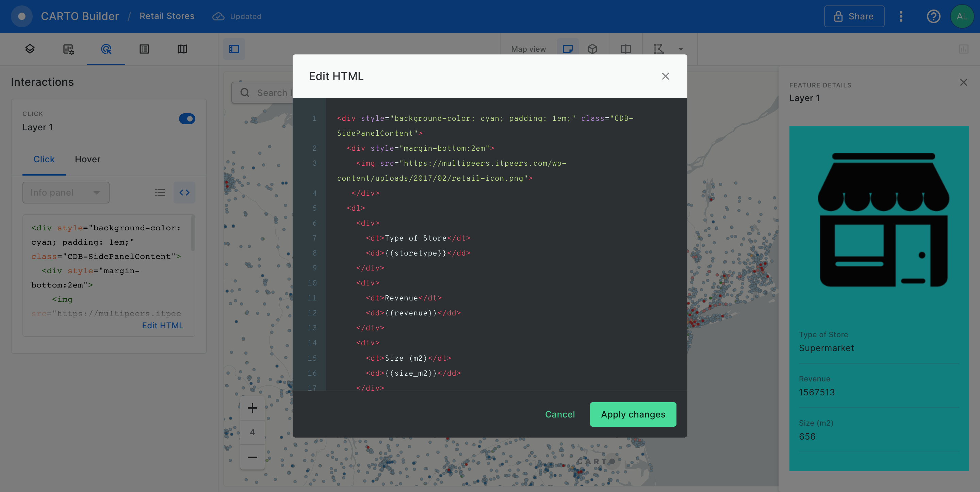Toggle the sidebar collapse icon
This screenshot has height=492, width=980.
coord(234,49)
